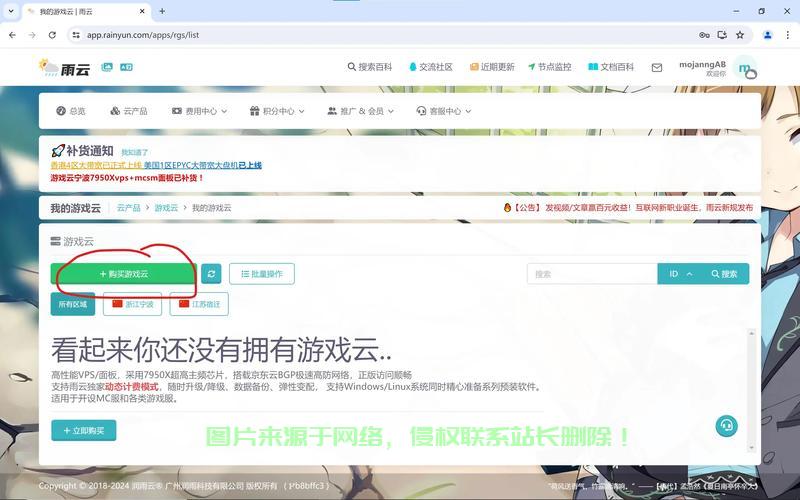Click the teal 搜索 button
The height and width of the screenshot is (500, 800).
point(726,274)
